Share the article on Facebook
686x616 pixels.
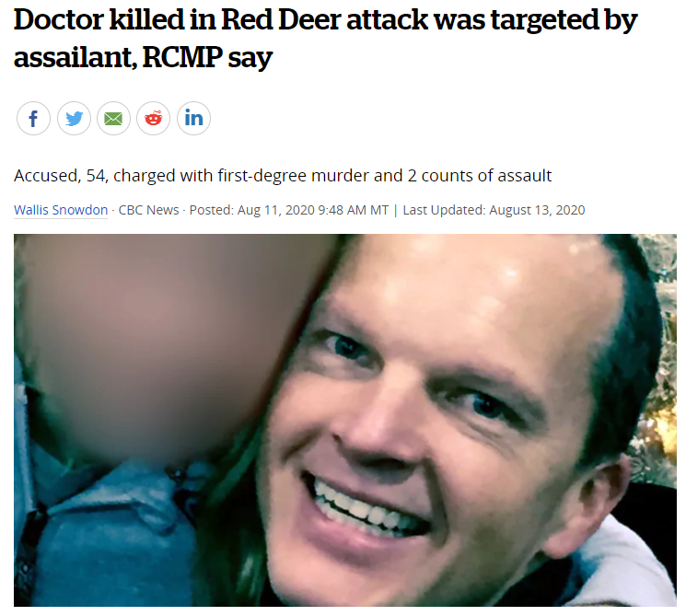pyautogui.click(x=33, y=118)
